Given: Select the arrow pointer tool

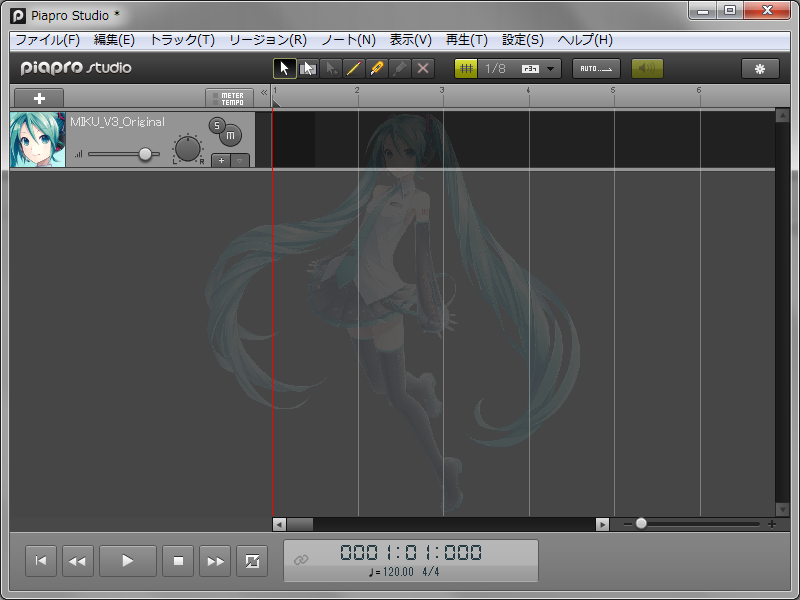Looking at the screenshot, I should click(x=285, y=68).
